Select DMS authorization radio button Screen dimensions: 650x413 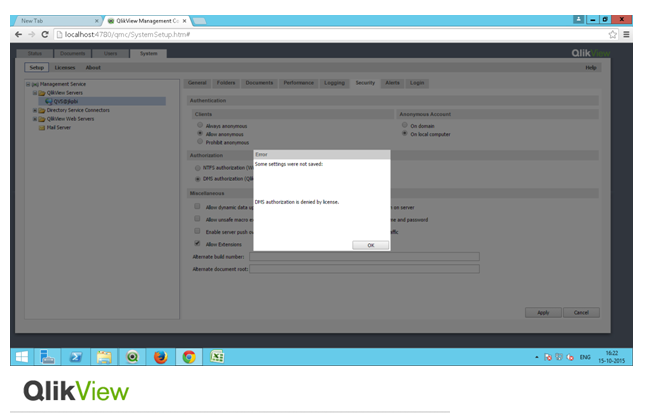coord(198,179)
